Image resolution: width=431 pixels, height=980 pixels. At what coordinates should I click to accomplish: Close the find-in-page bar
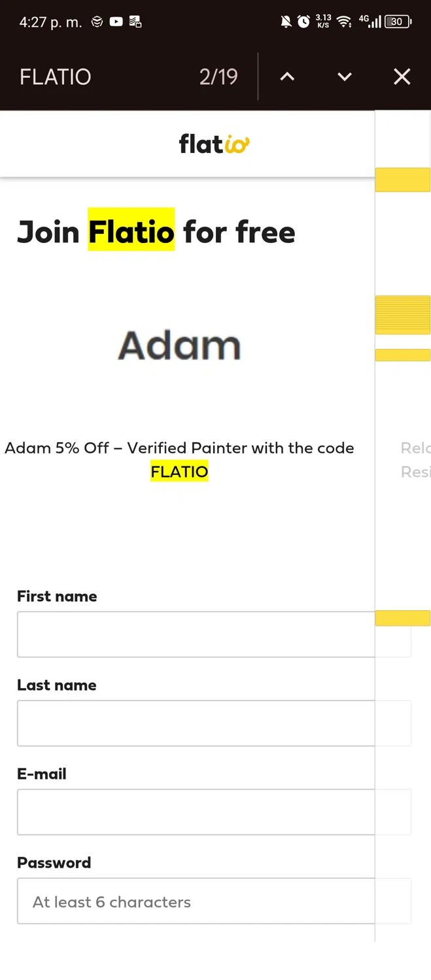point(402,77)
